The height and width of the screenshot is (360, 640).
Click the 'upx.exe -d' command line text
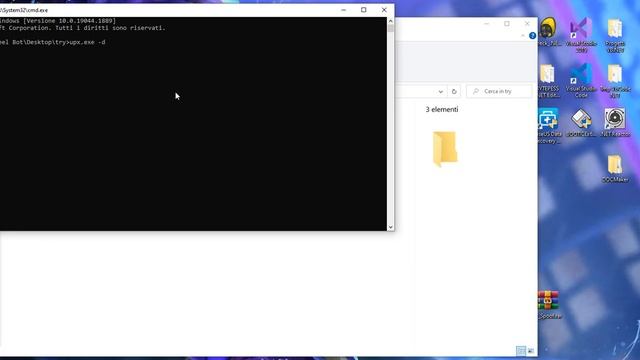[87, 42]
